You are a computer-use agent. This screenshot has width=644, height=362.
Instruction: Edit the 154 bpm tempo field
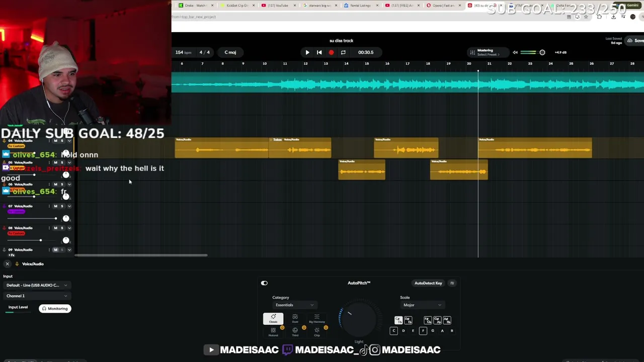point(183,52)
